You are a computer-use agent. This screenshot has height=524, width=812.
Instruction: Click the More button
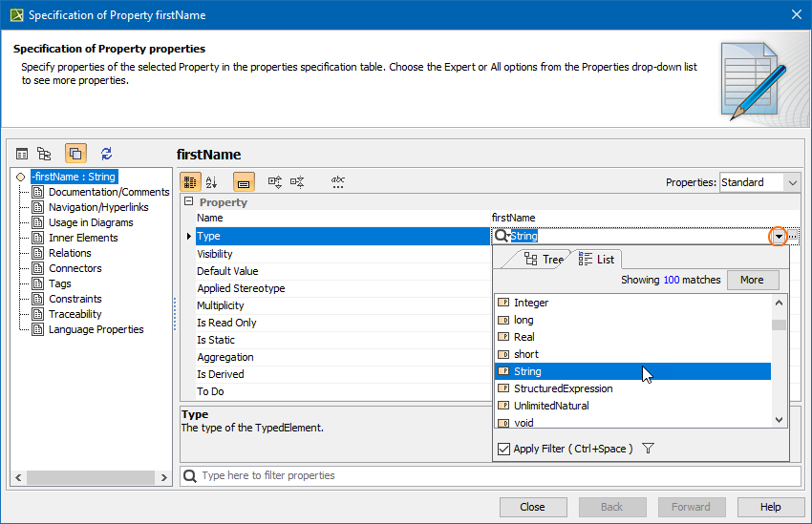click(752, 280)
